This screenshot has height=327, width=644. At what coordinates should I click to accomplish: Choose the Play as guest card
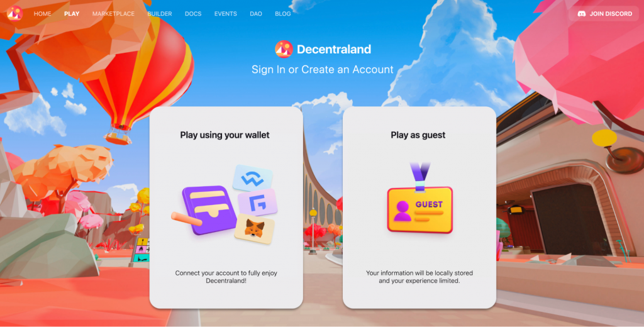pyautogui.click(x=419, y=208)
